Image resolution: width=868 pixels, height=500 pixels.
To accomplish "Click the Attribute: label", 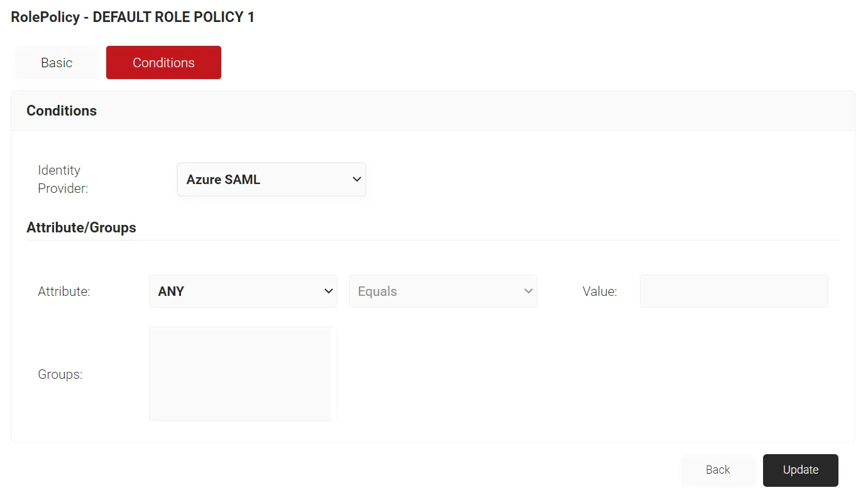I will 64,291.
